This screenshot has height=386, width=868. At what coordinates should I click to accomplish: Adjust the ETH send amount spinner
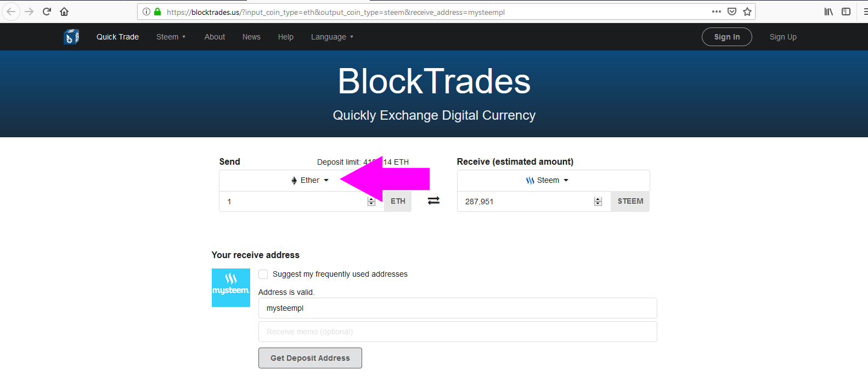[x=371, y=202]
